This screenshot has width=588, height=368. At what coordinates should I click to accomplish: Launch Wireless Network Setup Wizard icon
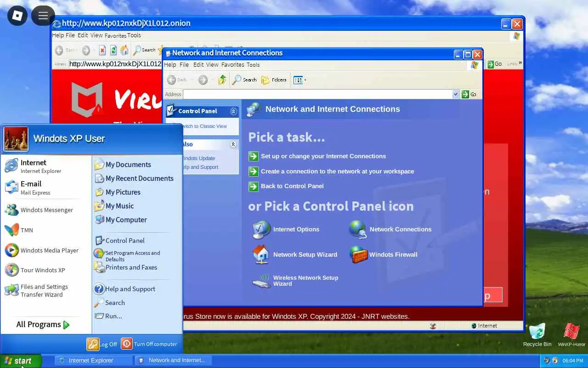tap(296, 281)
